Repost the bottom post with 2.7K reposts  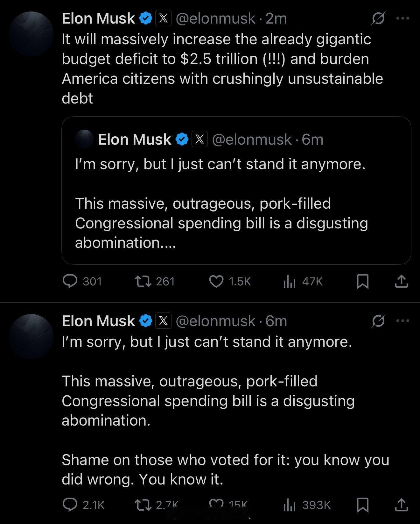143,505
